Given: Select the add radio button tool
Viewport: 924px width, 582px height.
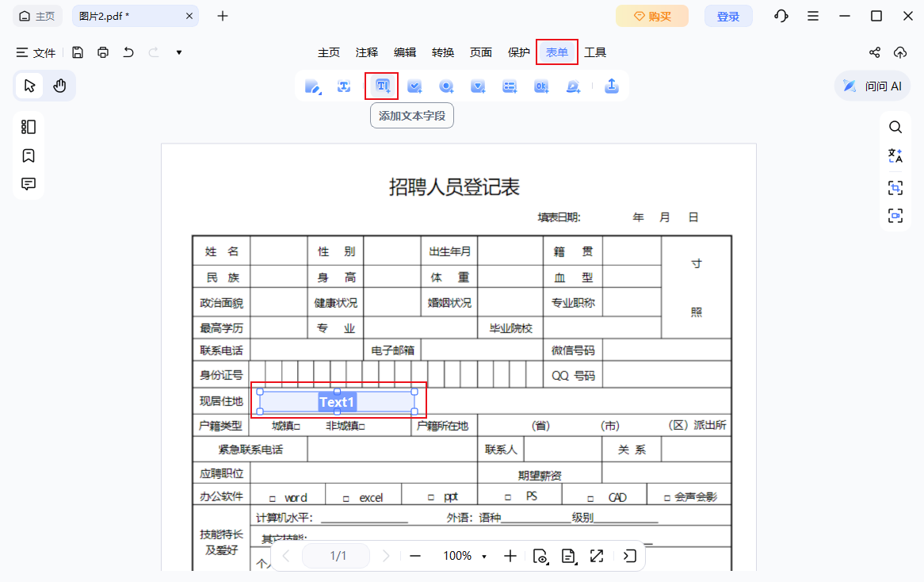Looking at the screenshot, I should [x=447, y=86].
